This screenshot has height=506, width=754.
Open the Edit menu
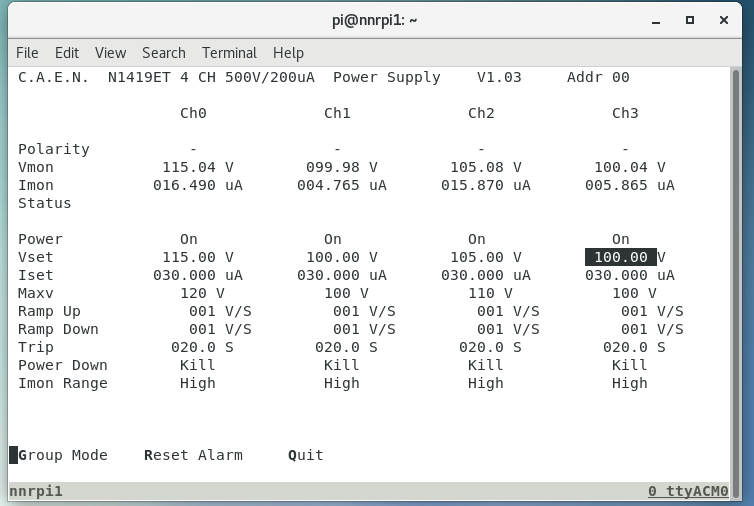(67, 53)
